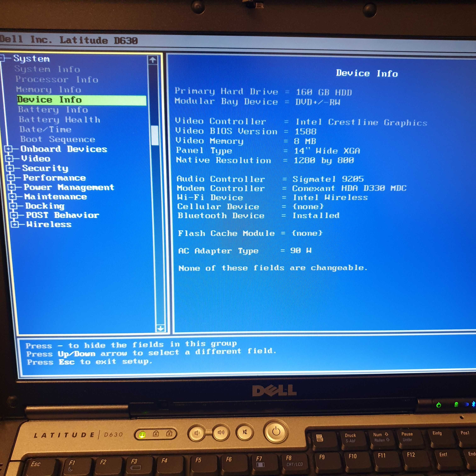Viewport: 476px width, 476px height.
Task: Open Battery Info page
Action: [53, 110]
